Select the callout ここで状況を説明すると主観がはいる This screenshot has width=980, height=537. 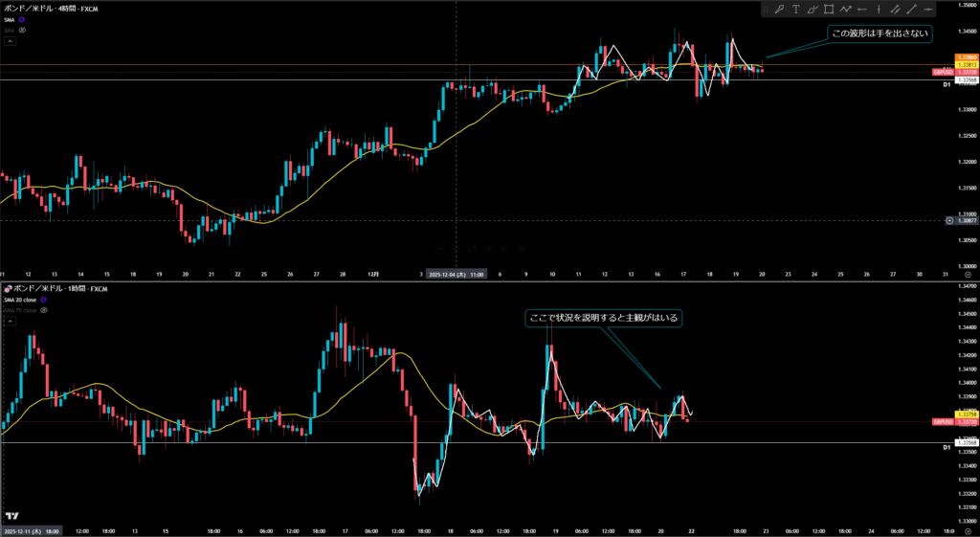(x=603, y=318)
